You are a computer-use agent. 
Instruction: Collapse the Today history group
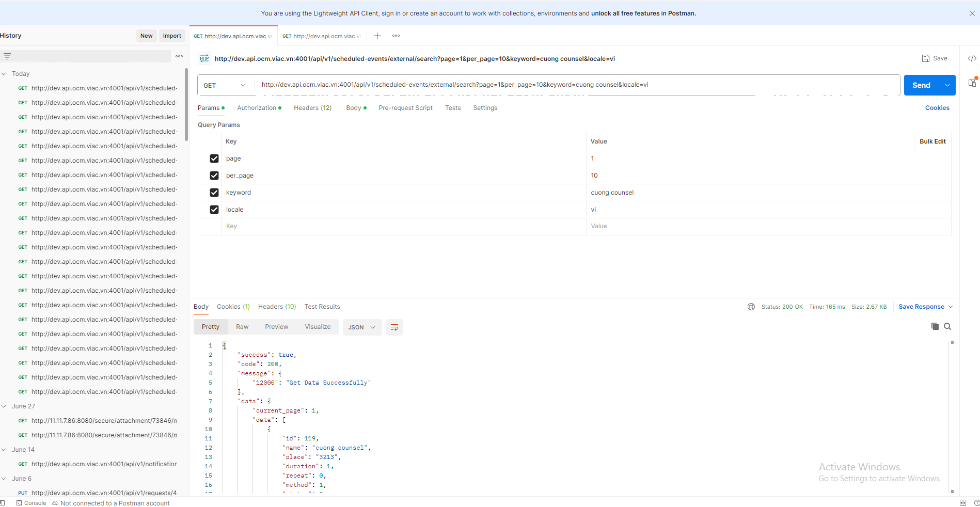point(4,74)
